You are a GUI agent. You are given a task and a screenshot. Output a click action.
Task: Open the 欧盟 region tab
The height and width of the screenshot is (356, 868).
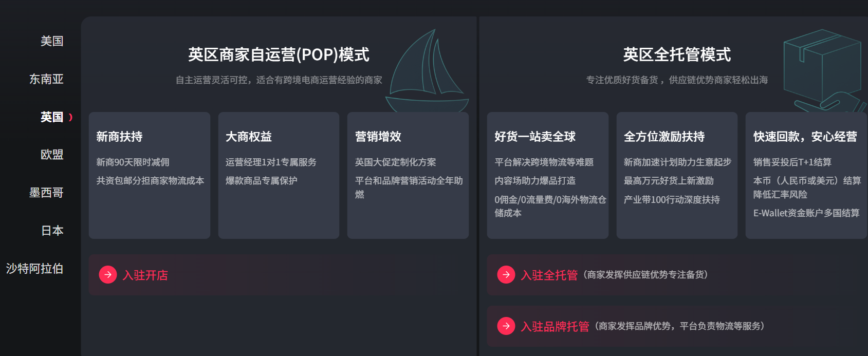(52, 155)
